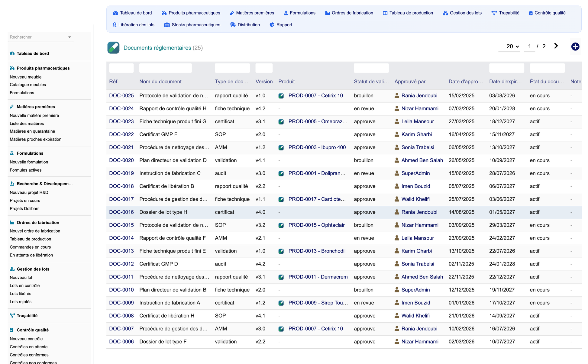Click the Date d'expiration filter input
The image size is (588, 364).
click(x=506, y=68)
